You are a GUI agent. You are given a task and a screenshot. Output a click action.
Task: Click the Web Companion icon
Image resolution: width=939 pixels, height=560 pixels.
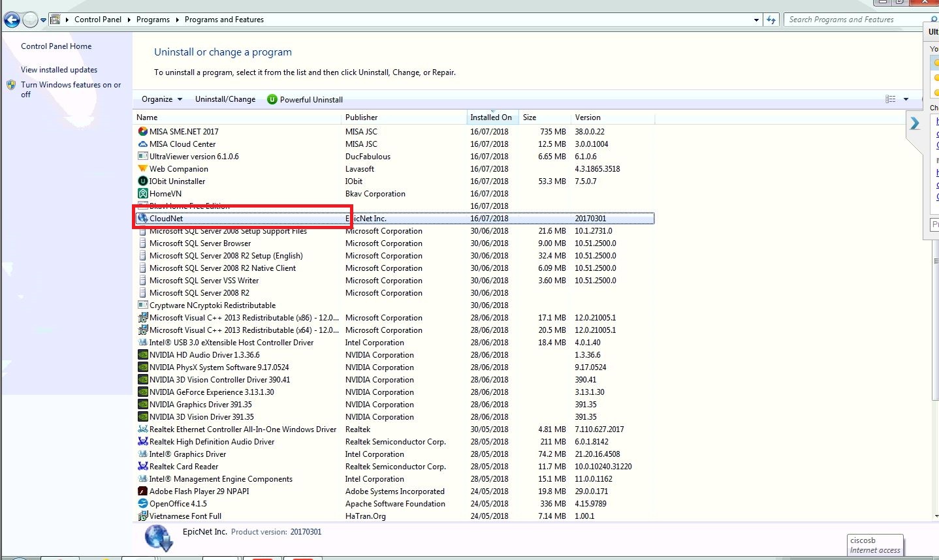(x=143, y=168)
